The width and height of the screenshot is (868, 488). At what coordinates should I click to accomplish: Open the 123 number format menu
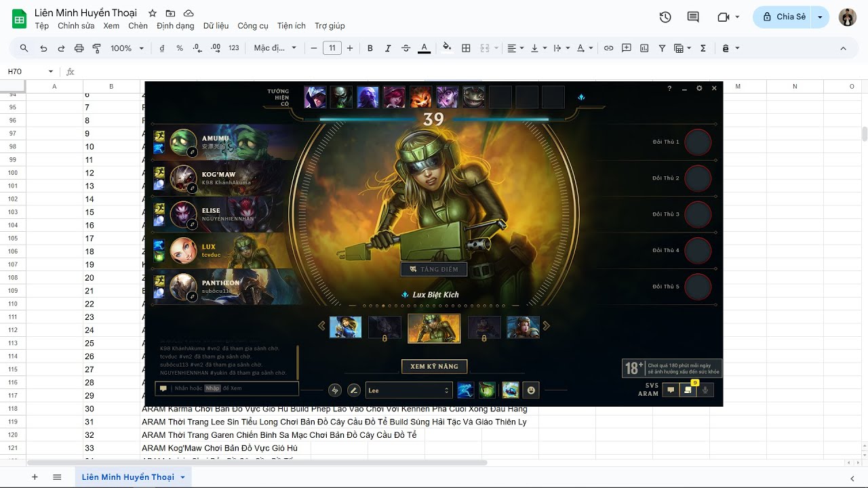click(234, 48)
